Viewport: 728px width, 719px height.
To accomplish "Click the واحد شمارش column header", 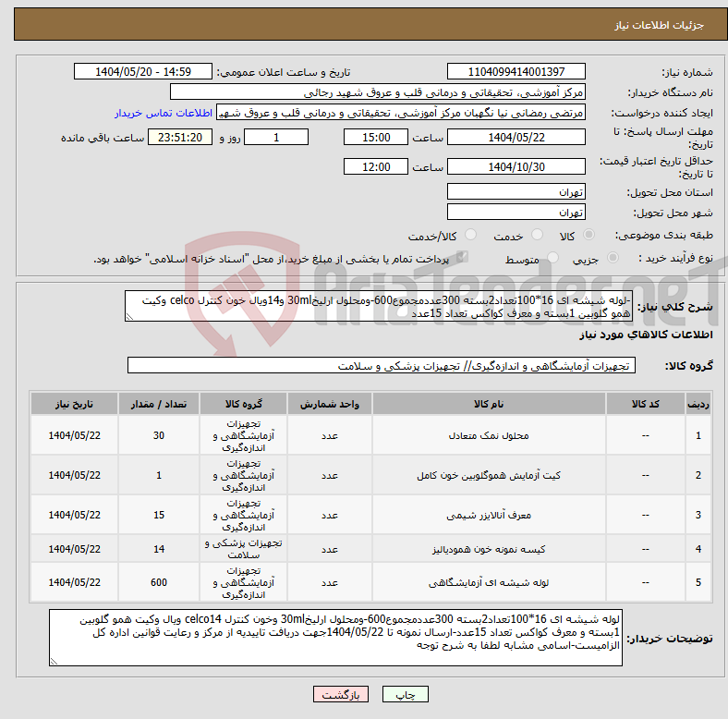I will [x=329, y=404].
